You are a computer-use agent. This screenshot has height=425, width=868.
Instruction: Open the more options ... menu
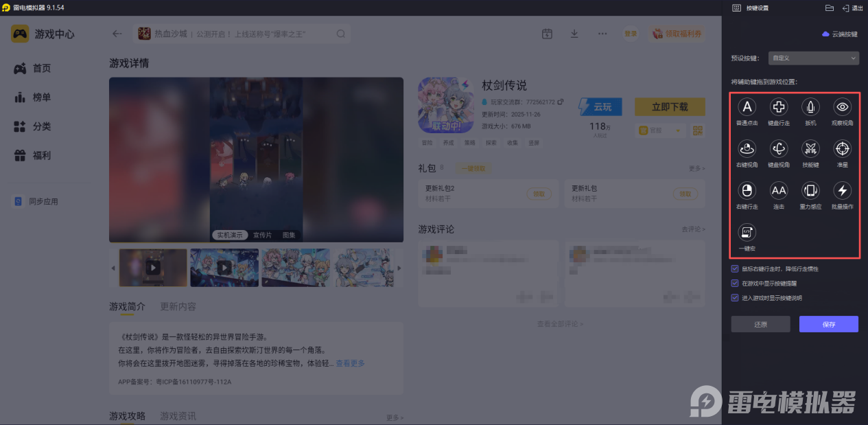pyautogui.click(x=602, y=33)
